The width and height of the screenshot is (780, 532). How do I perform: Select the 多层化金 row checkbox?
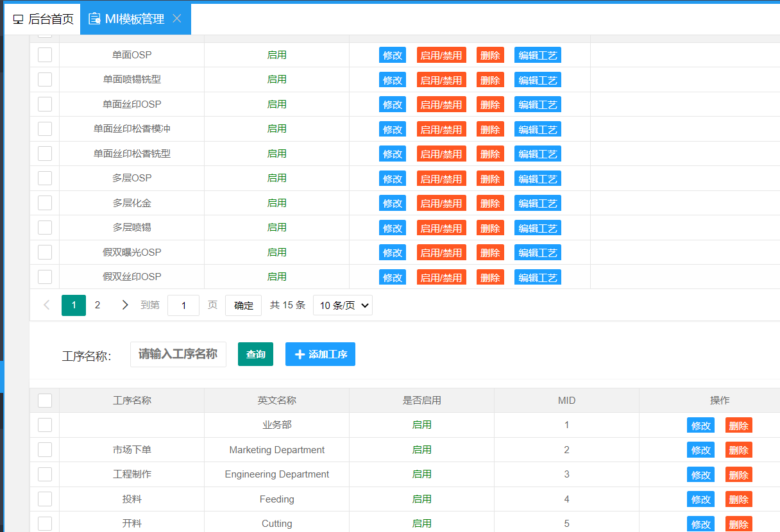pos(45,203)
